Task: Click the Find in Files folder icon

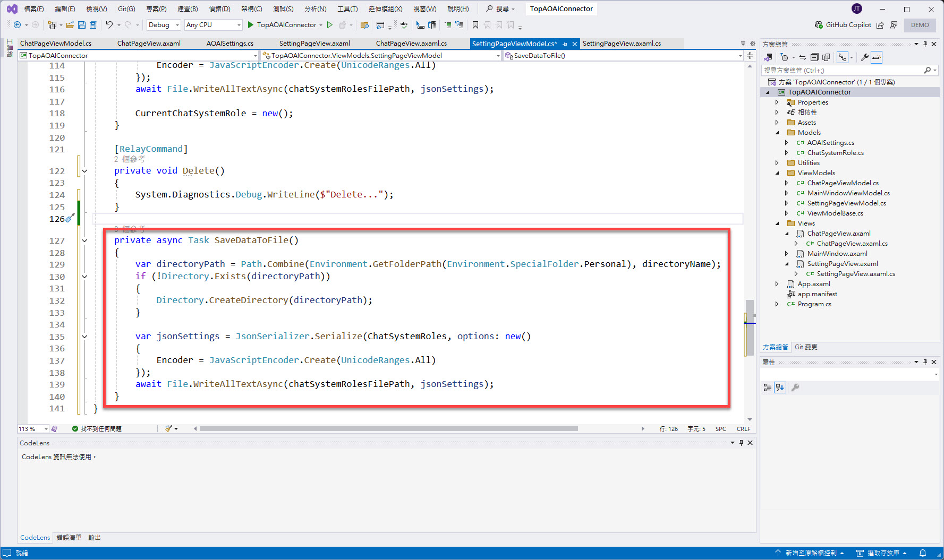Action: [364, 25]
